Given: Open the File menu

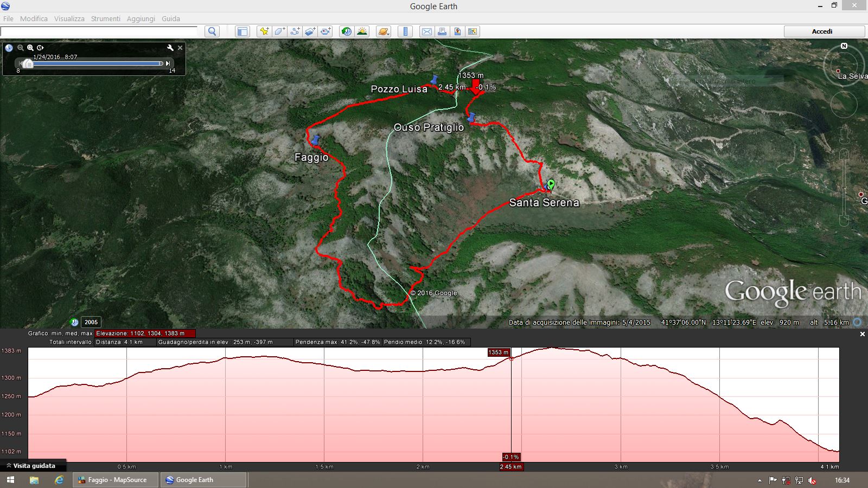Looking at the screenshot, I should (8, 18).
